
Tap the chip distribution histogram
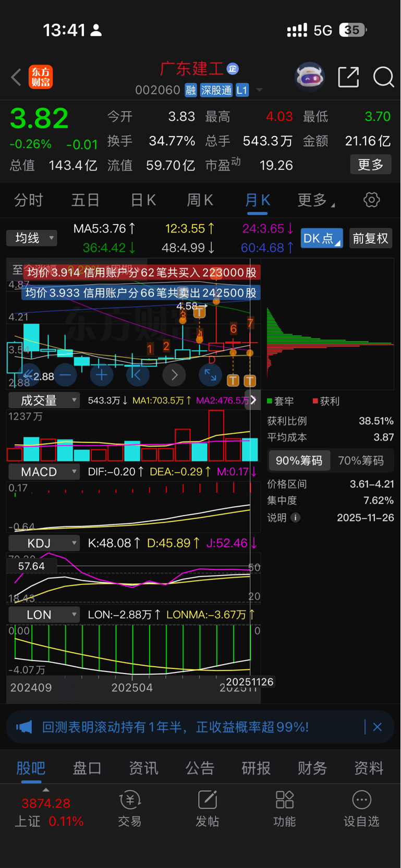pos(330,344)
